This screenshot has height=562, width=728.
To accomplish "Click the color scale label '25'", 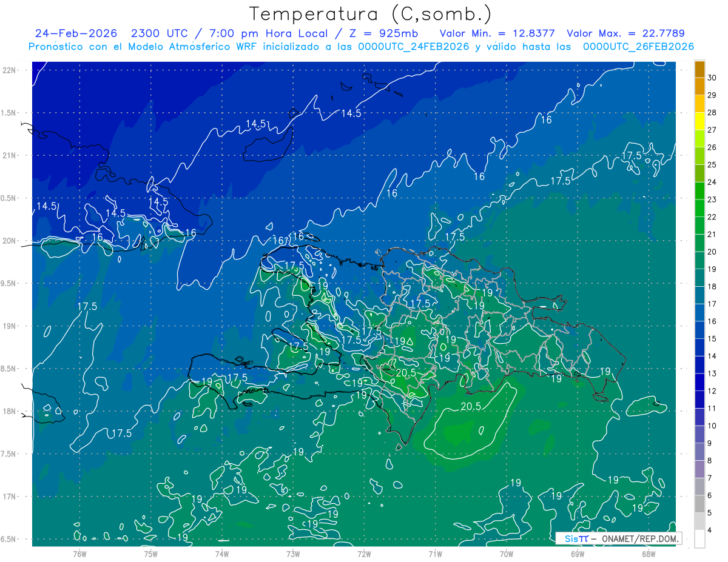I will point(712,165).
